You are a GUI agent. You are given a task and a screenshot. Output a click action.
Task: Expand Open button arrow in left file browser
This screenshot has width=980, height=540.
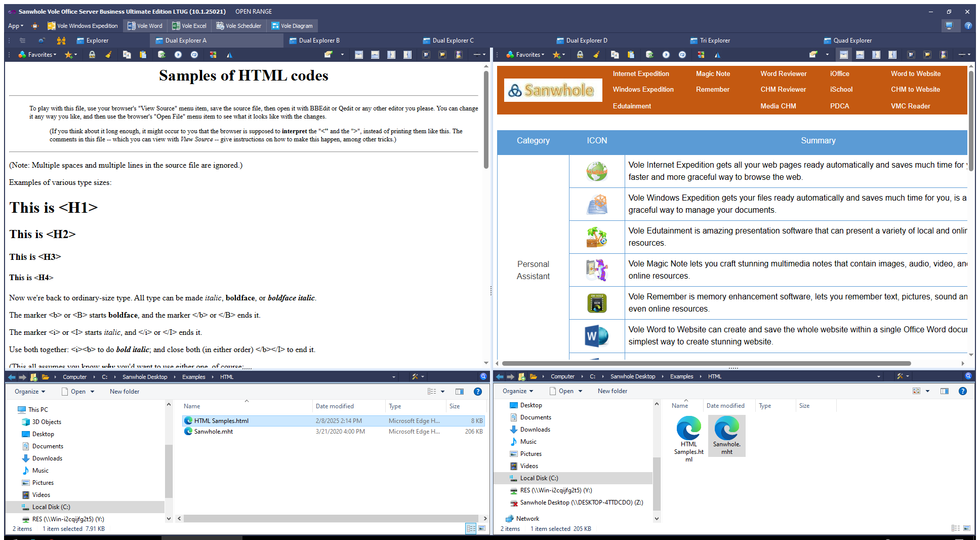pyautogui.click(x=92, y=392)
